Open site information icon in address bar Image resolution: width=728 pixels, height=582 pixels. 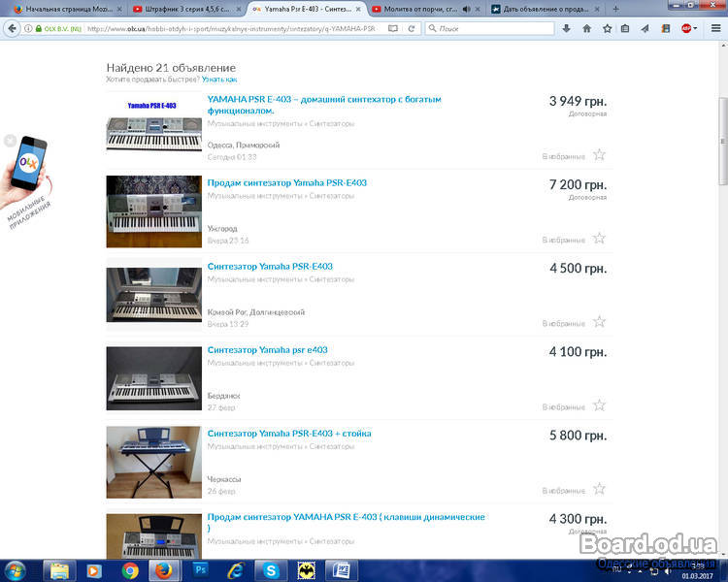tap(28, 29)
